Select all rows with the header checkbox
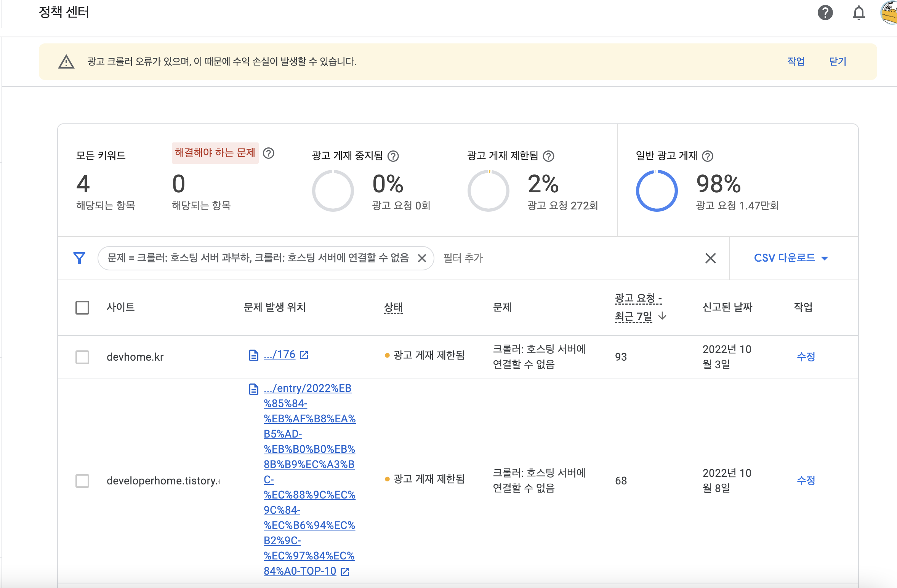897x588 pixels. pos(82,307)
